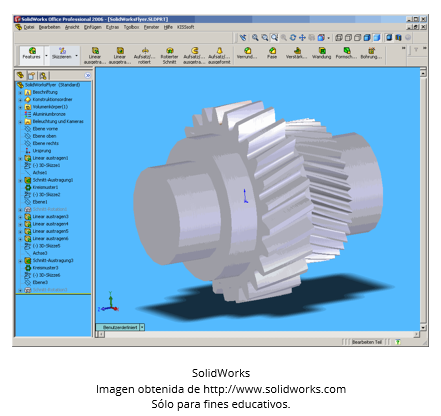
Task: Open the dropdown arrow next to Skizzieren
Action: pos(77,55)
